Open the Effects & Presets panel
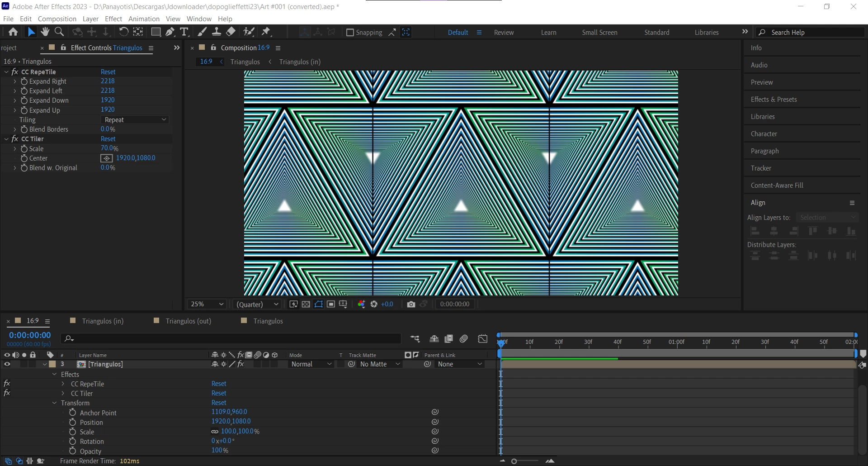The image size is (868, 466). tap(774, 100)
